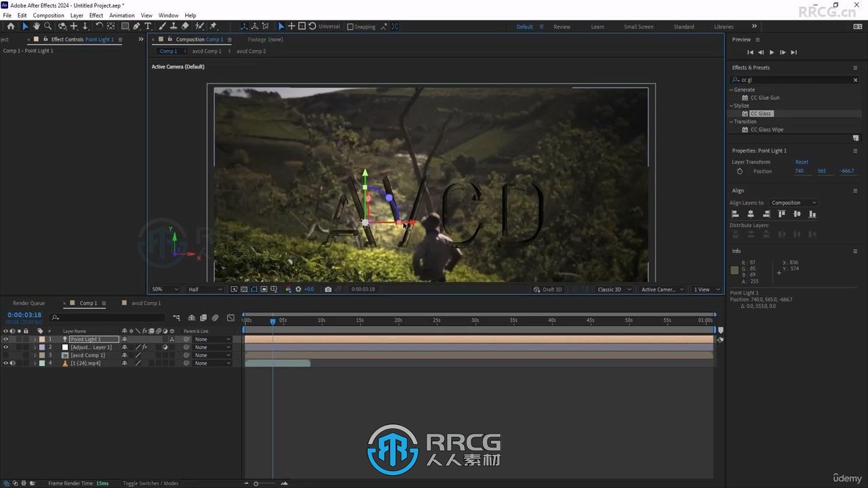The image size is (868, 488).
Task: Click the current time indicator playhead
Action: coord(273,321)
